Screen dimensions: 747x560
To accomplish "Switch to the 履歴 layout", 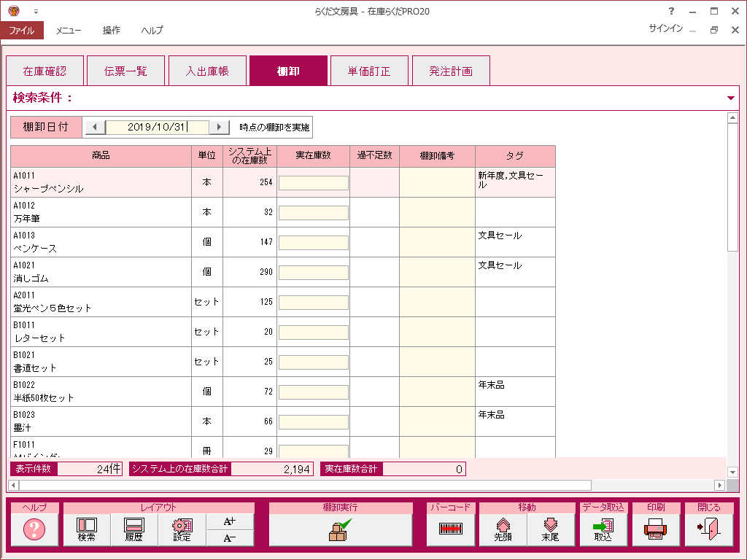I will pos(134,529).
